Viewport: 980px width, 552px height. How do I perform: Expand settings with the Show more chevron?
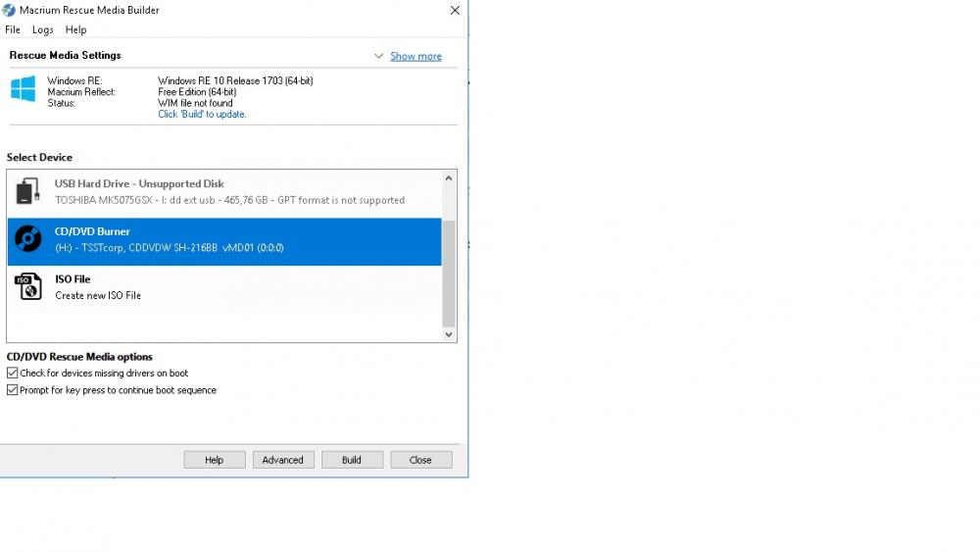[x=378, y=56]
